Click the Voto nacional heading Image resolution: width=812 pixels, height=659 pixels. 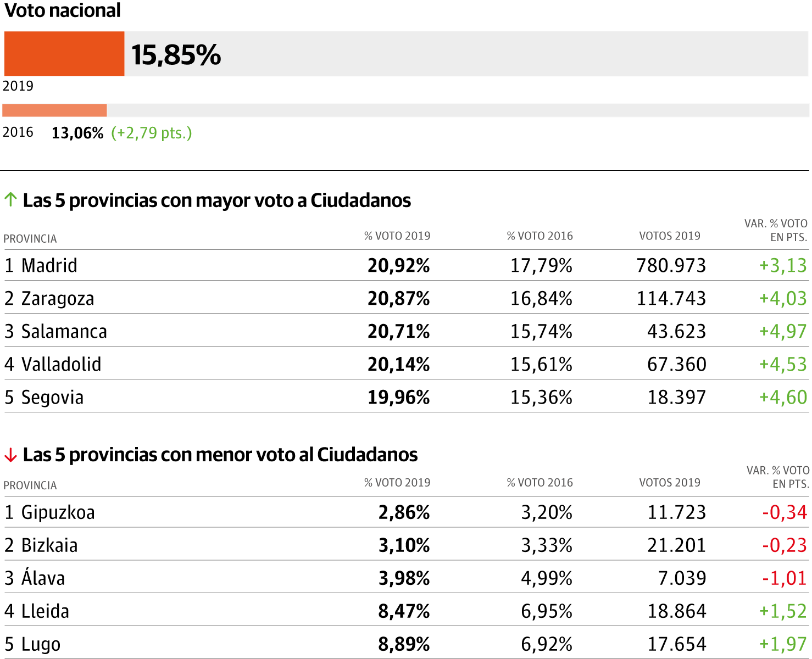pos(63,10)
